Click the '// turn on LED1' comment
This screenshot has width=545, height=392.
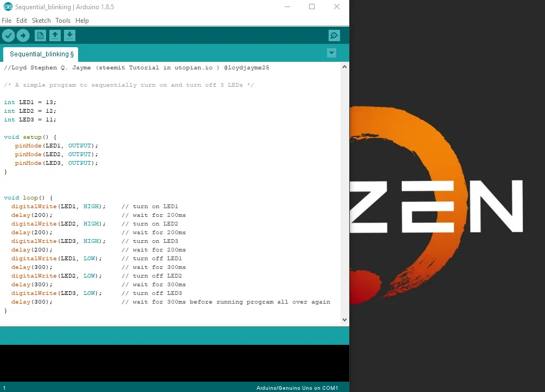tap(150, 207)
